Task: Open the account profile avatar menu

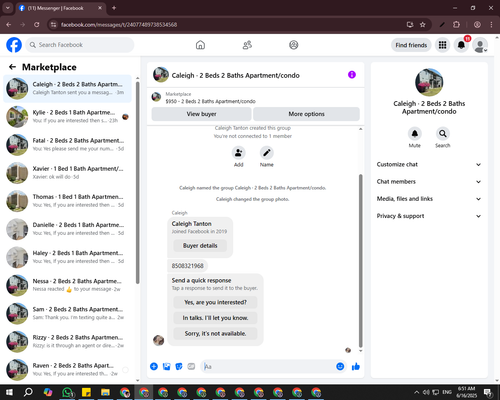Action: point(480,45)
